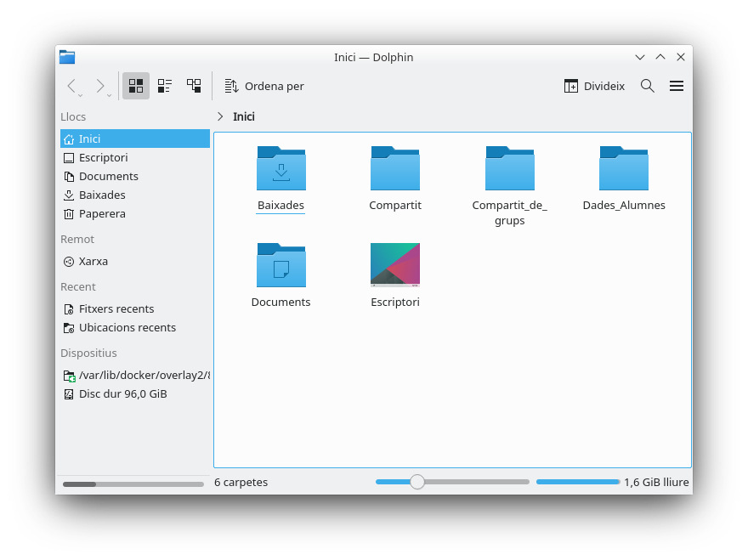Select the Escriptori folder thumbnail

pos(395,265)
